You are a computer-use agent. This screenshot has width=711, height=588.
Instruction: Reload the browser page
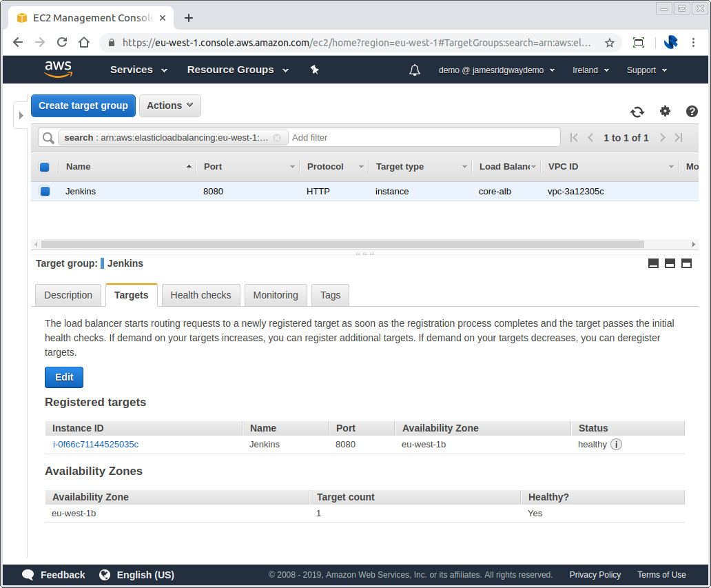[x=62, y=42]
